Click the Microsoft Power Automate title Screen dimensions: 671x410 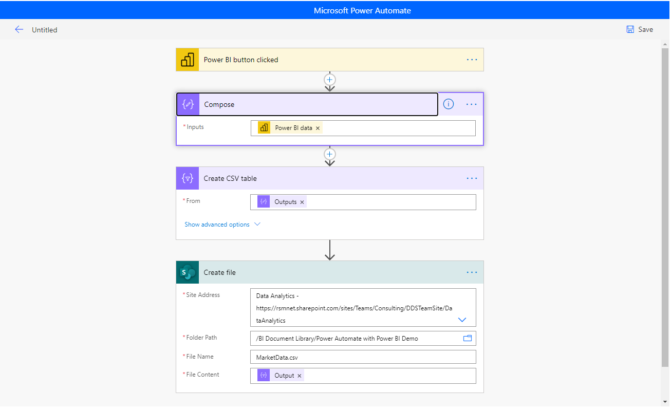click(362, 11)
